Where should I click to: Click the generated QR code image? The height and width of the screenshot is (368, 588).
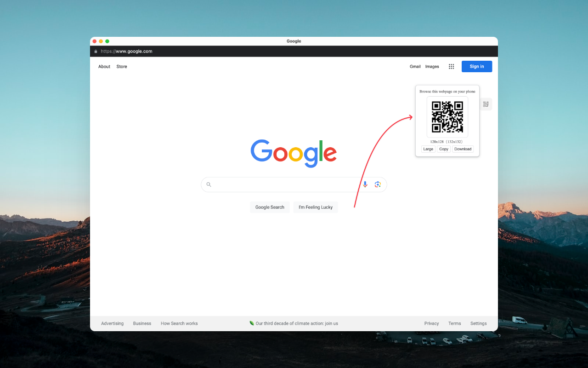[x=447, y=117]
